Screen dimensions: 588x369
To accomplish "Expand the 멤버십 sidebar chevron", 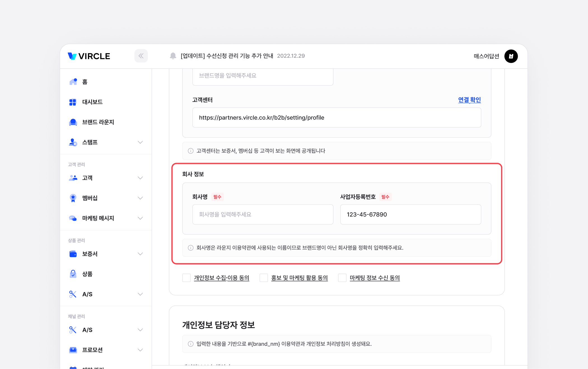I will point(140,198).
